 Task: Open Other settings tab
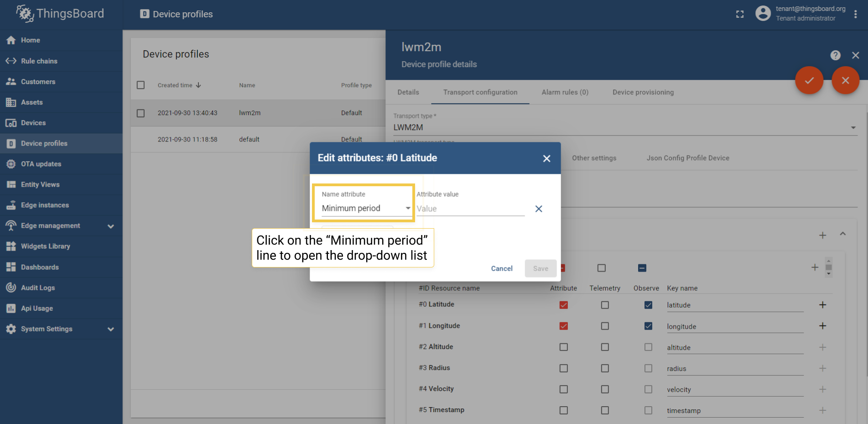click(594, 158)
